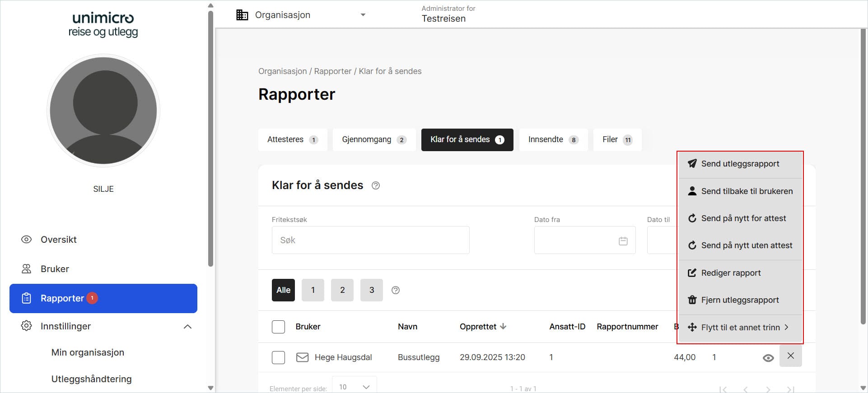Open Bruker in the sidebar
This screenshot has width=868, height=393.
[x=55, y=269]
